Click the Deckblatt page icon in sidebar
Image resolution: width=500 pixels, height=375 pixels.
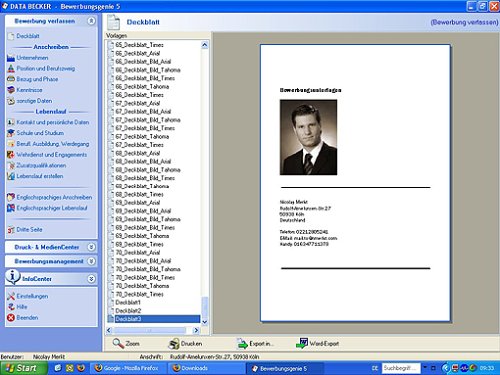(11, 36)
